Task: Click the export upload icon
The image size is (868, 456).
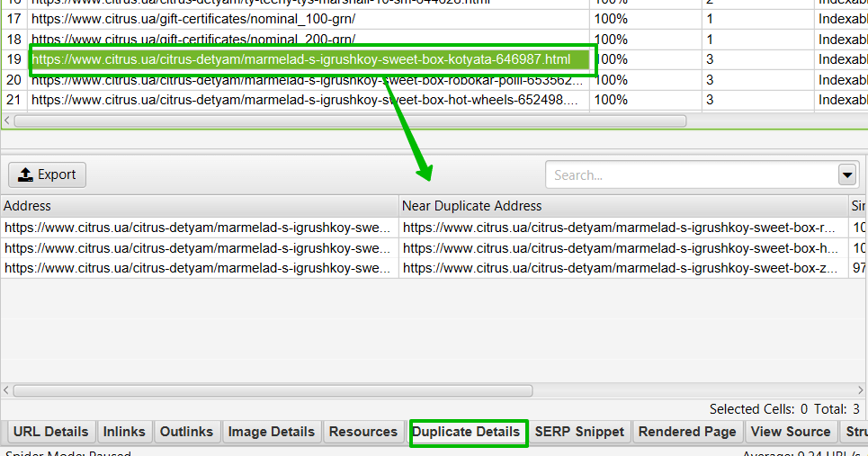Action: pyautogui.click(x=25, y=174)
